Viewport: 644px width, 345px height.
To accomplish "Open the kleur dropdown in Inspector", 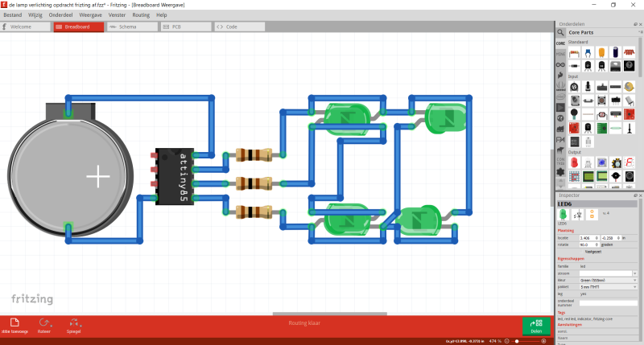I will click(608, 280).
